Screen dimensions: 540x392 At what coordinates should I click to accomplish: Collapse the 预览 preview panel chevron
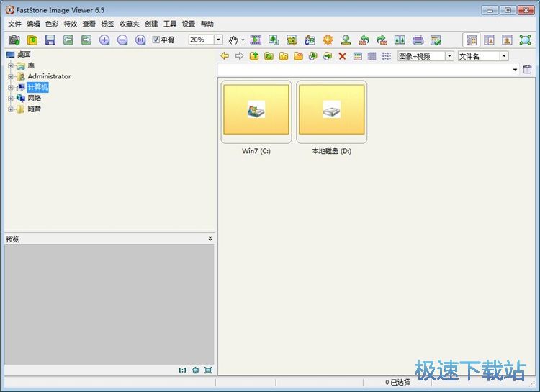tap(210, 239)
